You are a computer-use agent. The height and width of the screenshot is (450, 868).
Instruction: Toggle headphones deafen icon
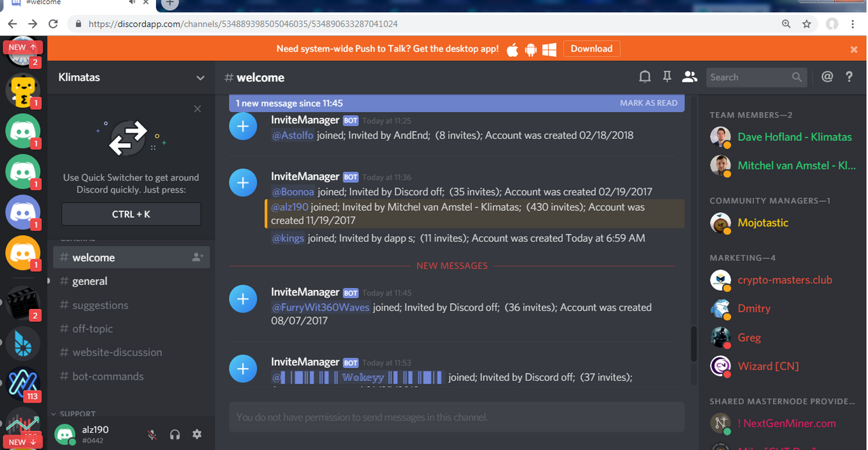(175, 434)
